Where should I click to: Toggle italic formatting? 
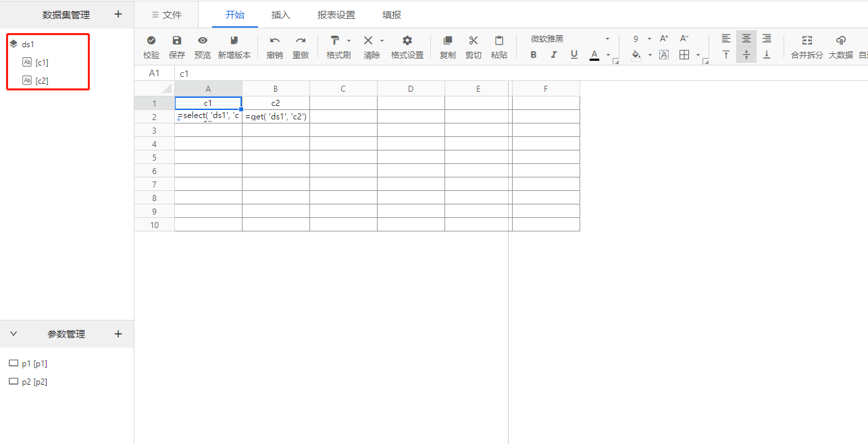click(554, 55)
